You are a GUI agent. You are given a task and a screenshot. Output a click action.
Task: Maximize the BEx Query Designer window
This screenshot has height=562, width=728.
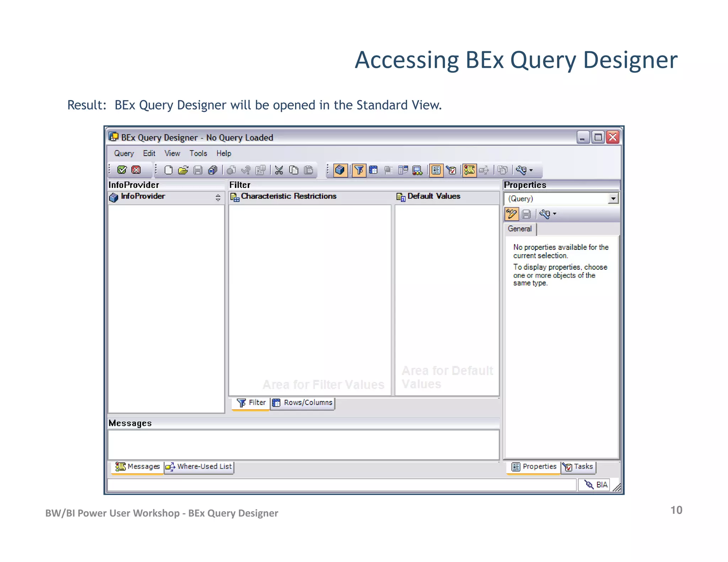point(598,137)
